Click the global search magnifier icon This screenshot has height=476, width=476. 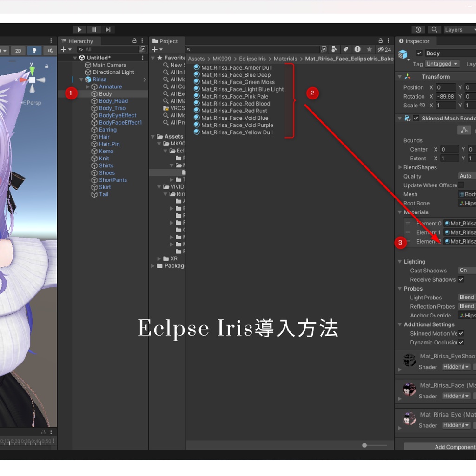click(435, 29)
